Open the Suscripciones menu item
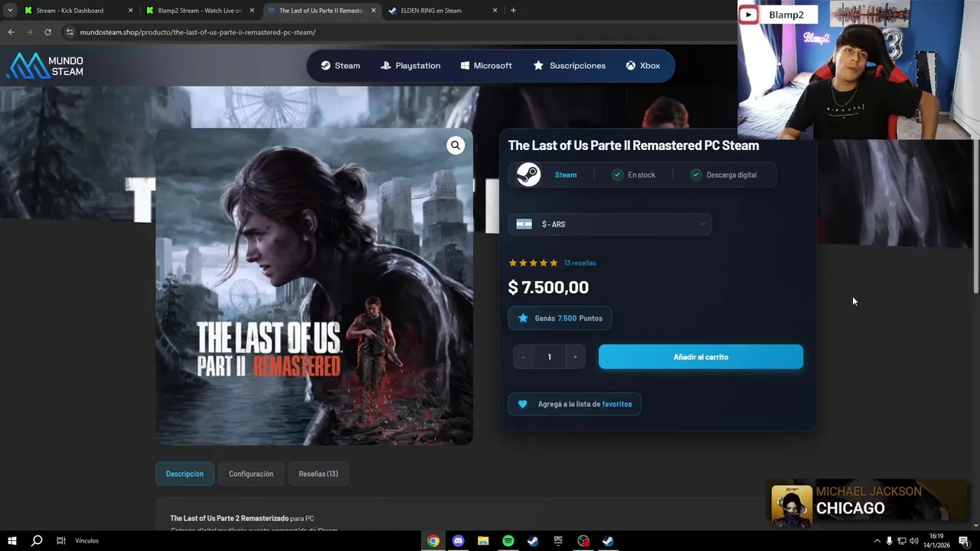980x551 pixels. coord(569,66)
